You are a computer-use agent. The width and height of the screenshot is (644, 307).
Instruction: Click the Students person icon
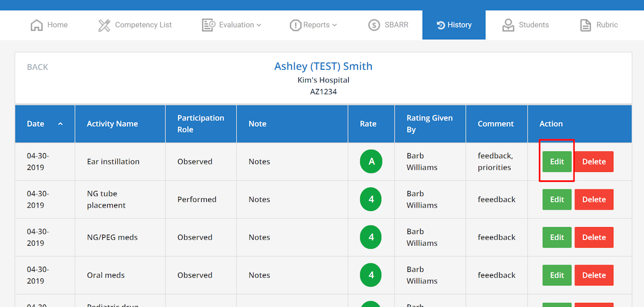pyautogui.click(x=508, y=25)
